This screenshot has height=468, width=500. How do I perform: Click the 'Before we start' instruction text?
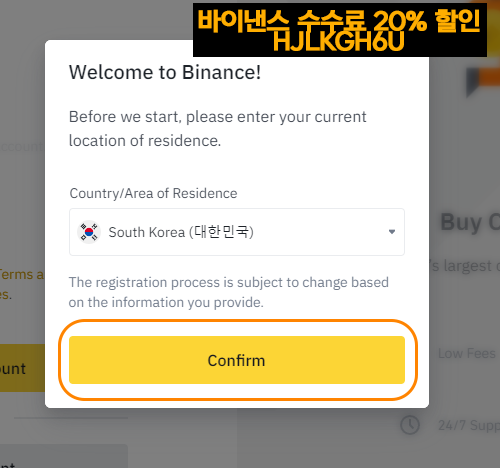(217, 129)
